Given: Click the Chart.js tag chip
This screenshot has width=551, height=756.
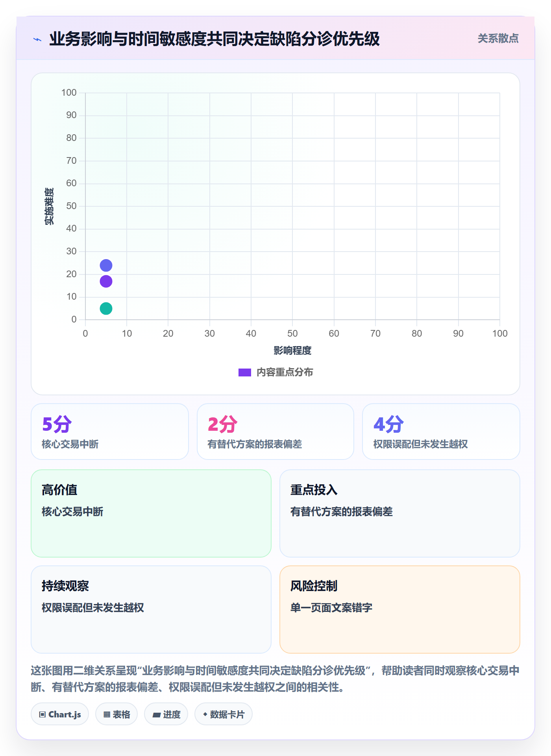Looking at the screenshot, I should click(60, 714).
